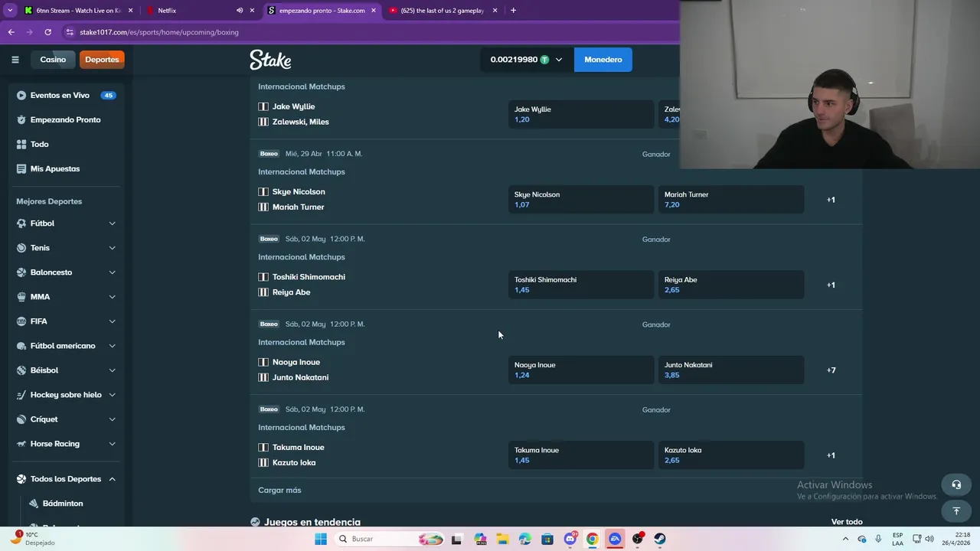The image size is (980, 551).
Task: Open Discord from the taskbar
Action: point(570,539)
